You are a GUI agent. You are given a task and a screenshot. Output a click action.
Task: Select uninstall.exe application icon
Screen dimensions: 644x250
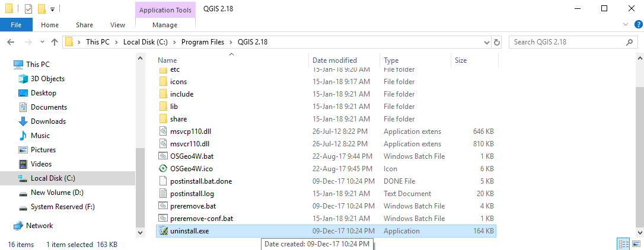(163, 230)
